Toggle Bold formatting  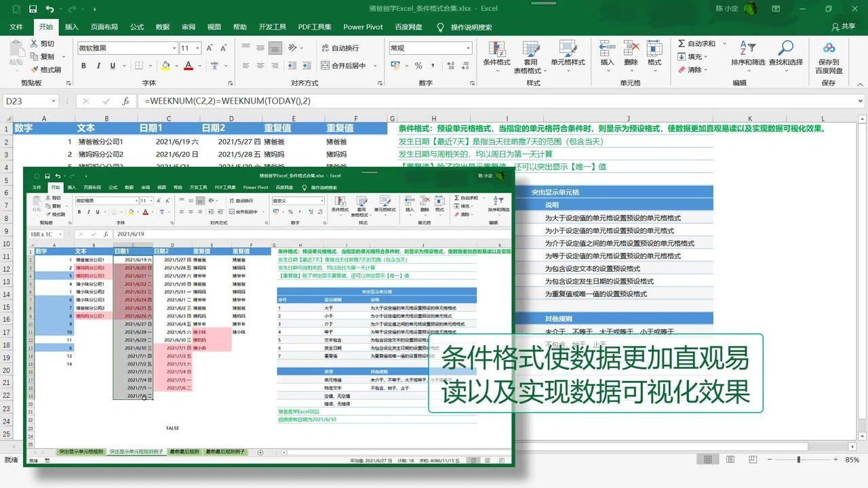pos(83,66)
